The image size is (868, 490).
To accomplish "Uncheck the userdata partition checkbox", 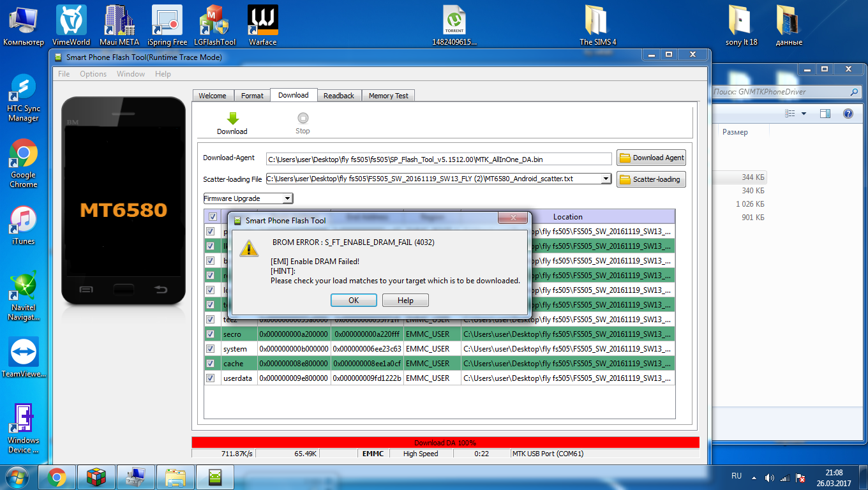I will (211, 378).
